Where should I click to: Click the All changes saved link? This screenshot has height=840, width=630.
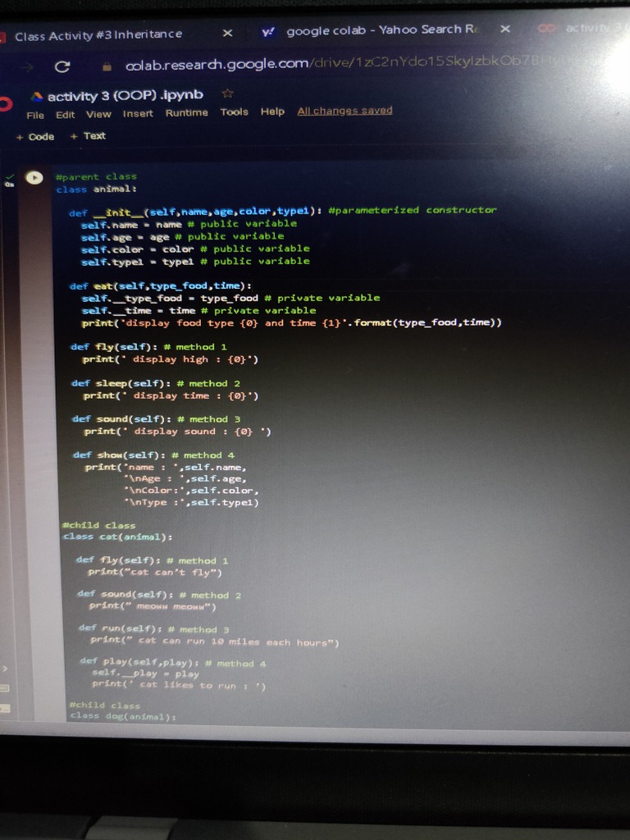coord(345,111)
